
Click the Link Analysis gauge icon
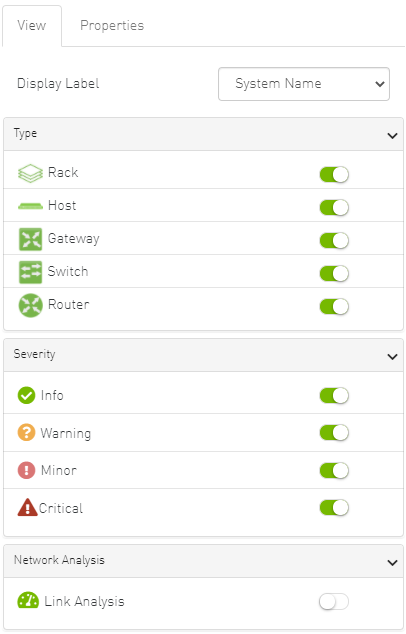pyautogui.click(x=28, y=600)
